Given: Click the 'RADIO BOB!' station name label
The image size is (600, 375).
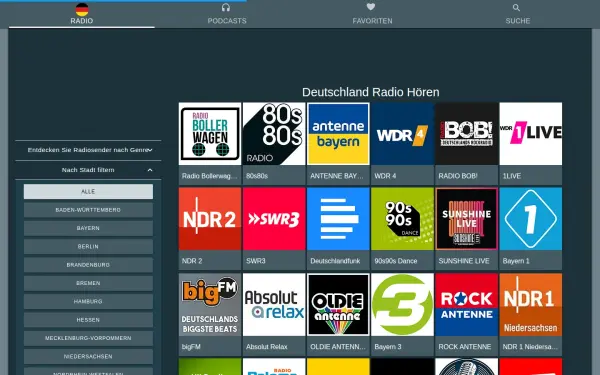Looking at the screenshot, I should point(458,176).
